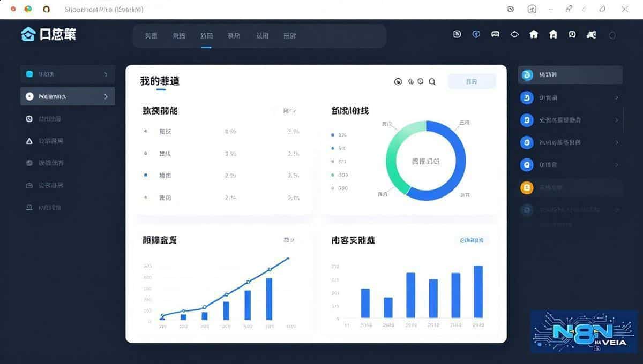Click the faint circle icon at the far end of the header
The width and height of the screenshot is (643, 364).
click(x=612, y=35)
